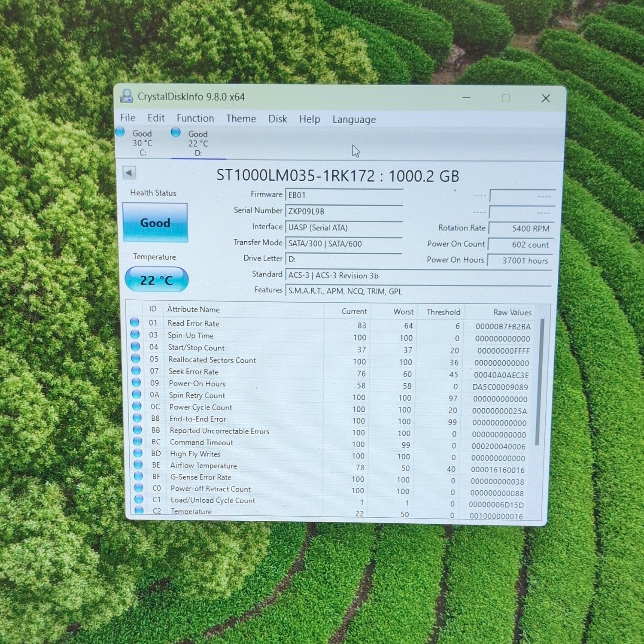The width and height of the screenshot is (644, 644).
Task: Click the status orb for Load/Unload Cycle Count
Action: coord(139,499)
